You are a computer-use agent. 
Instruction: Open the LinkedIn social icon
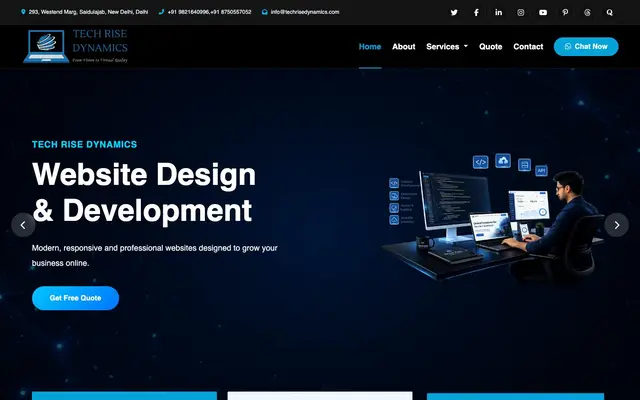click(x=498, y=12)
